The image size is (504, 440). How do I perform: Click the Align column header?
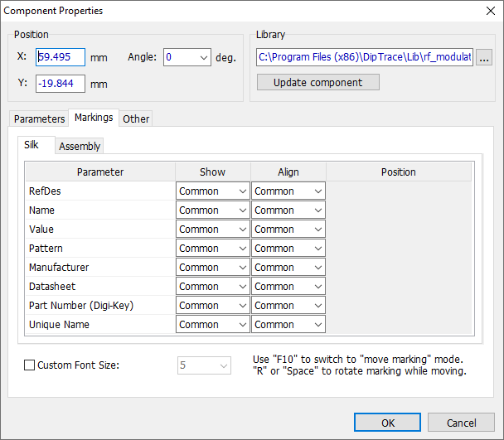tap(288, 172)
